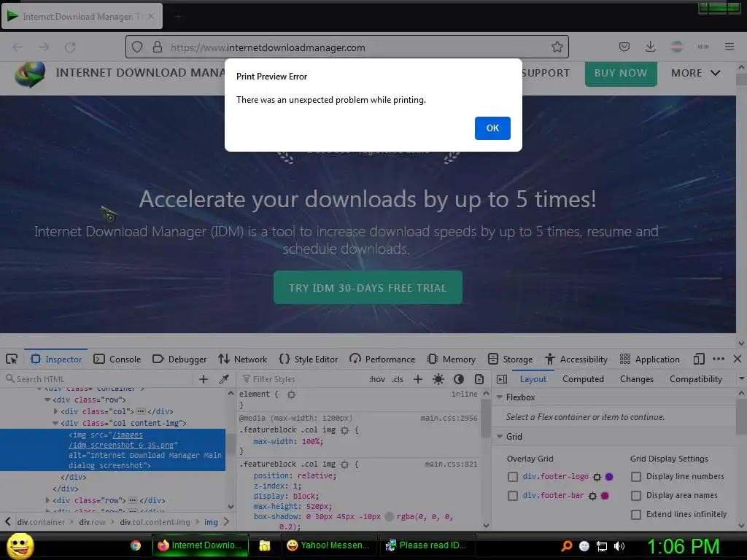
Task: Select the Computed sidebar tab
Action: click(583, 379)
